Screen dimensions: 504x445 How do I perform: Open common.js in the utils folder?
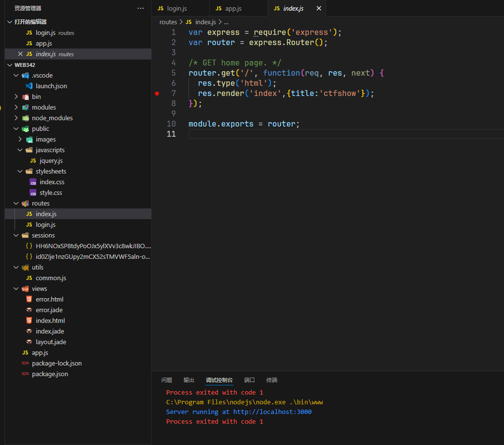pos(51,278)
